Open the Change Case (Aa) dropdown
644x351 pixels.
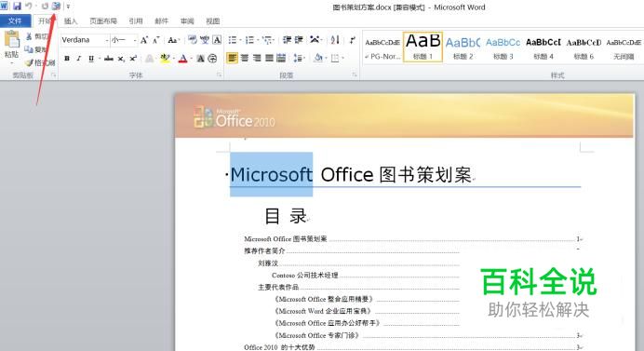point(173,40)
